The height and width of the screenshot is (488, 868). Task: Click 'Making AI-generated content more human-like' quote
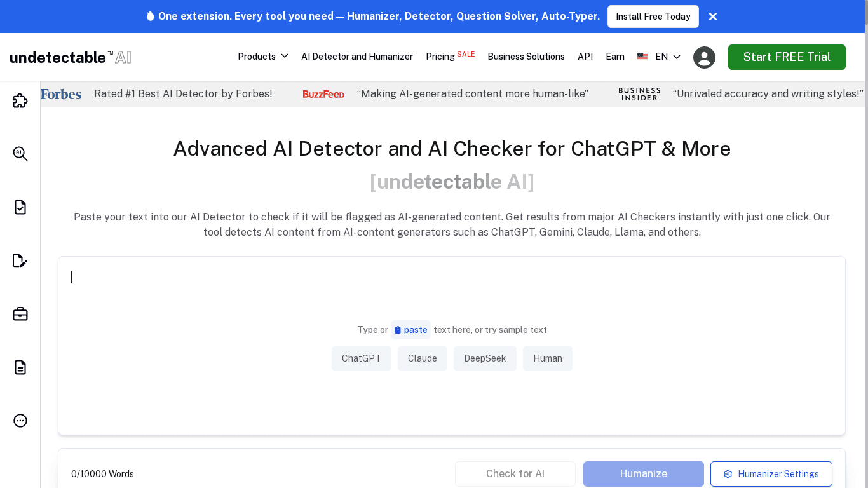(x=473, y=94)
